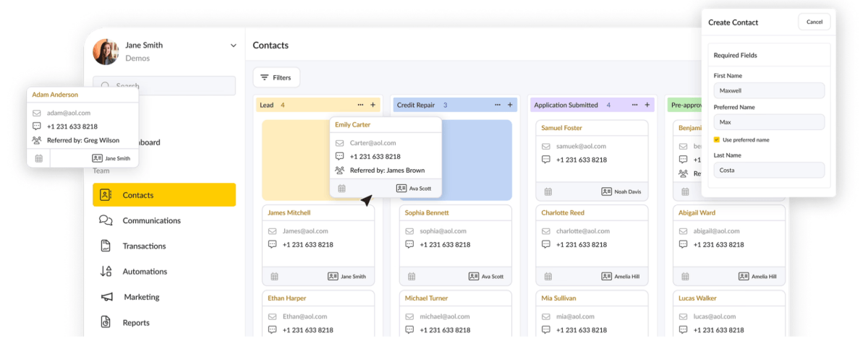
Task: Open Application Submitted column more options
Action: pos(635,105)
